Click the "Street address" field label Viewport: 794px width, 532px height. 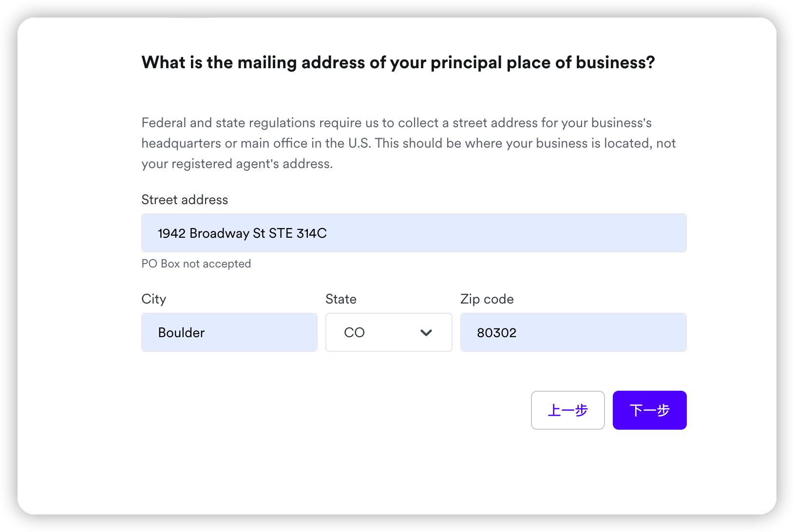(x=185, y=200)
